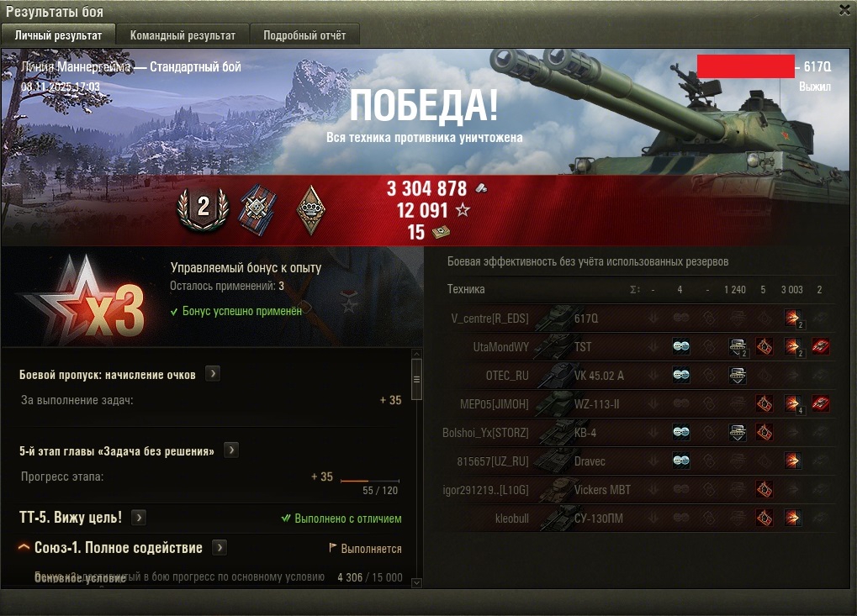Expand the 5-й этап главы arrow
Screen dimensions: 857x616
point(231,450)
